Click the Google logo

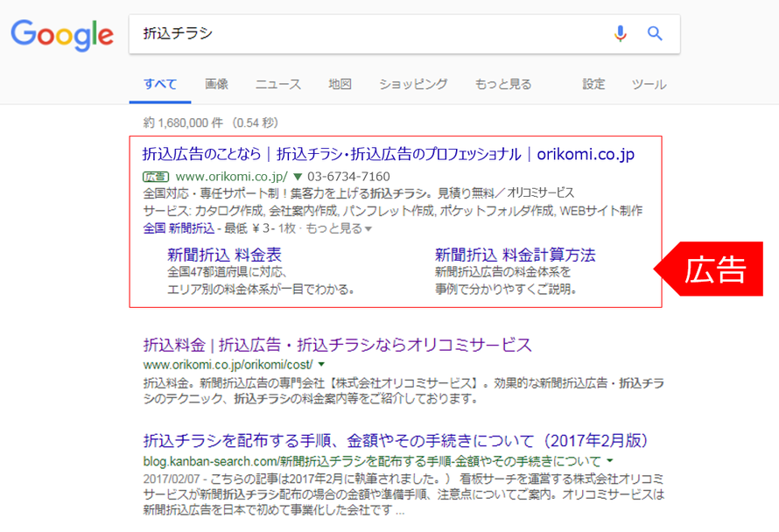62,35
